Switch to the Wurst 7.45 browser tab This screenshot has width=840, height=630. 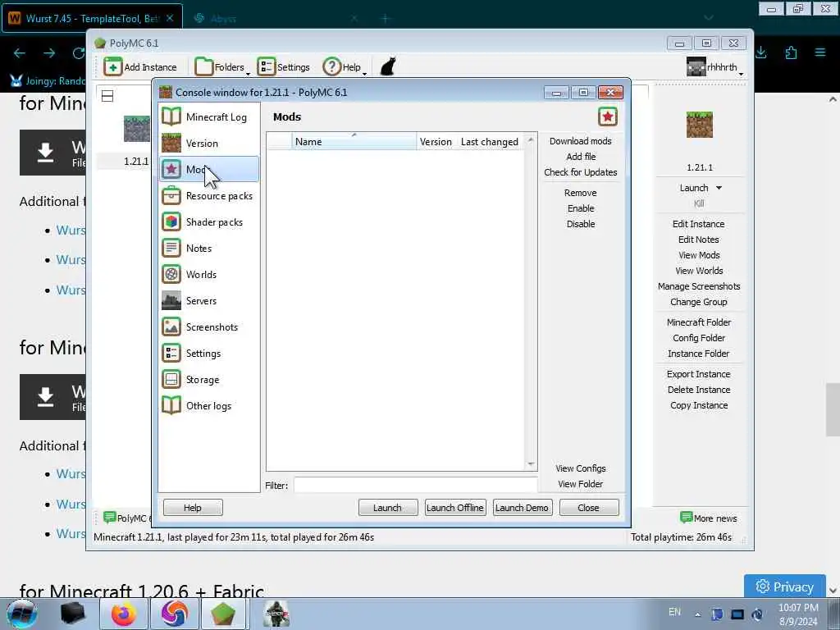pyautogui.click(x=92, y=18)
